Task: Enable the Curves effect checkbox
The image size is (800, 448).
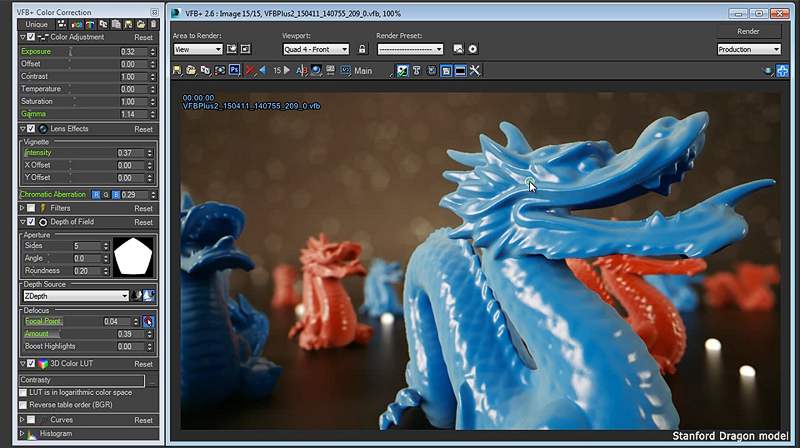Action: 31,420
